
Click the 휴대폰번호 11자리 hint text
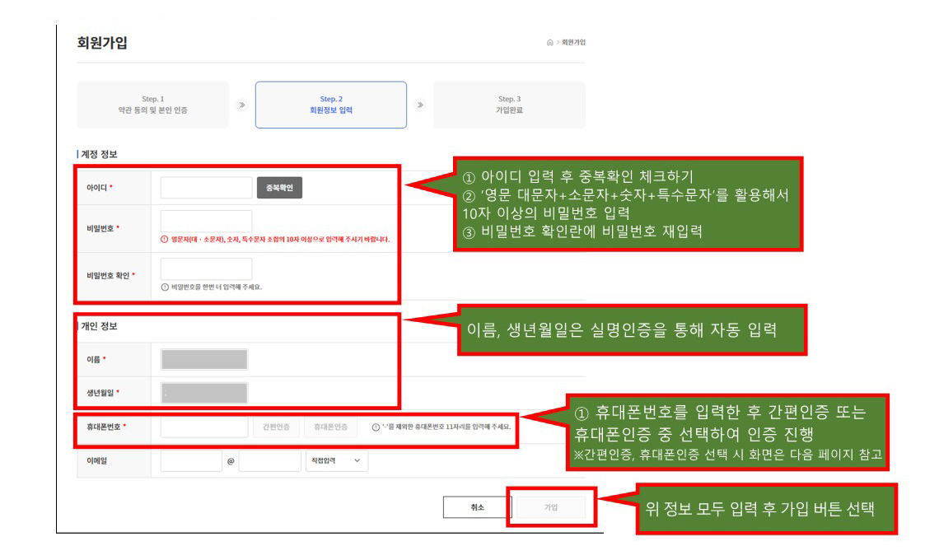pyautogui.click(x=446, y=427)
